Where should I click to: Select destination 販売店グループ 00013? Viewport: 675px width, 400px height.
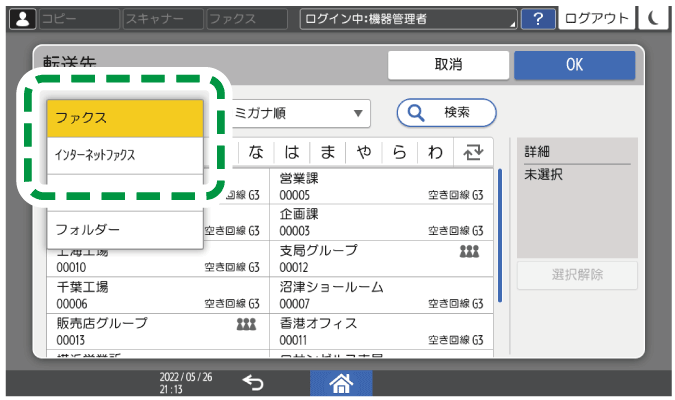coord(158,331)
